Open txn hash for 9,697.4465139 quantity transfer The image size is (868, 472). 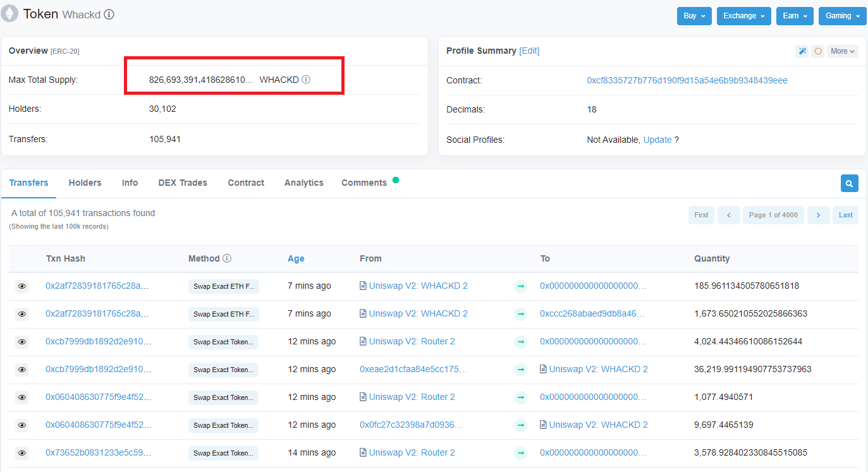[99, 425]
